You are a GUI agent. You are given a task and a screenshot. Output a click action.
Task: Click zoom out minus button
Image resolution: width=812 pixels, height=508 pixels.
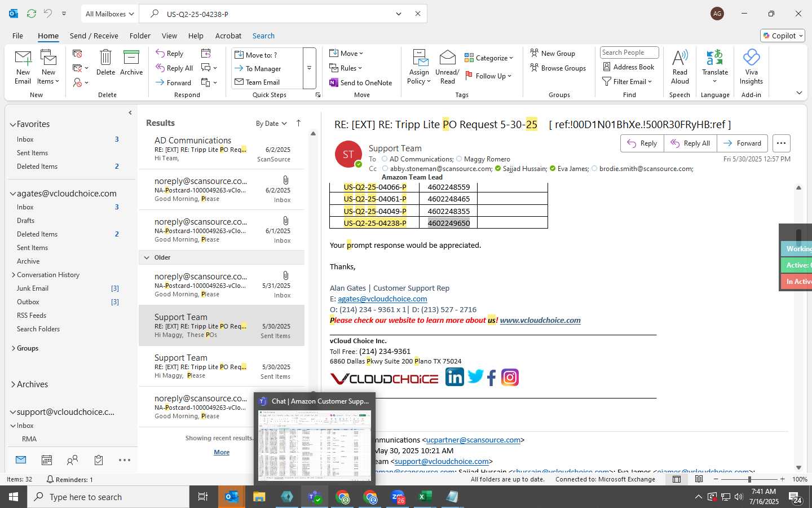pos(716,479)
